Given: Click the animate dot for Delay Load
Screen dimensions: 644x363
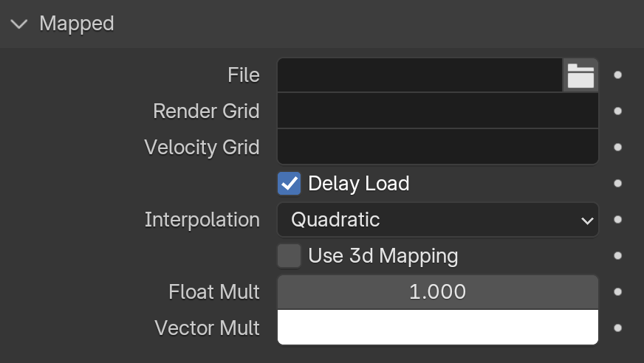Looking at the screenshot, I should [x=617, y=184].
